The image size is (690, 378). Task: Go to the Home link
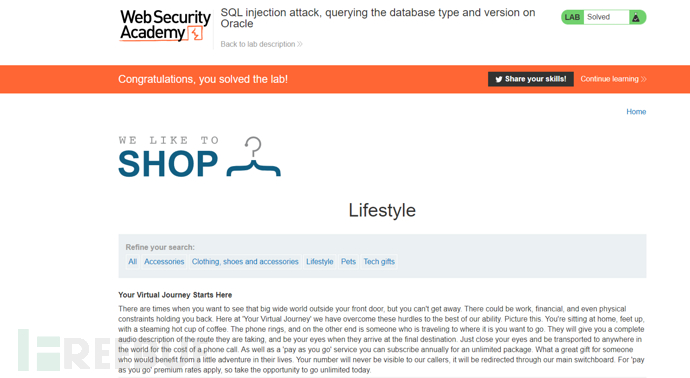(636, 112)
